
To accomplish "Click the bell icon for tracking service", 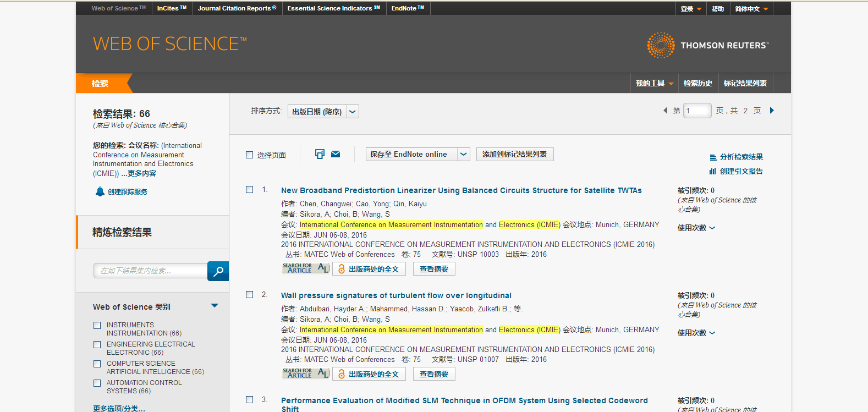I will tap(100, 191).
